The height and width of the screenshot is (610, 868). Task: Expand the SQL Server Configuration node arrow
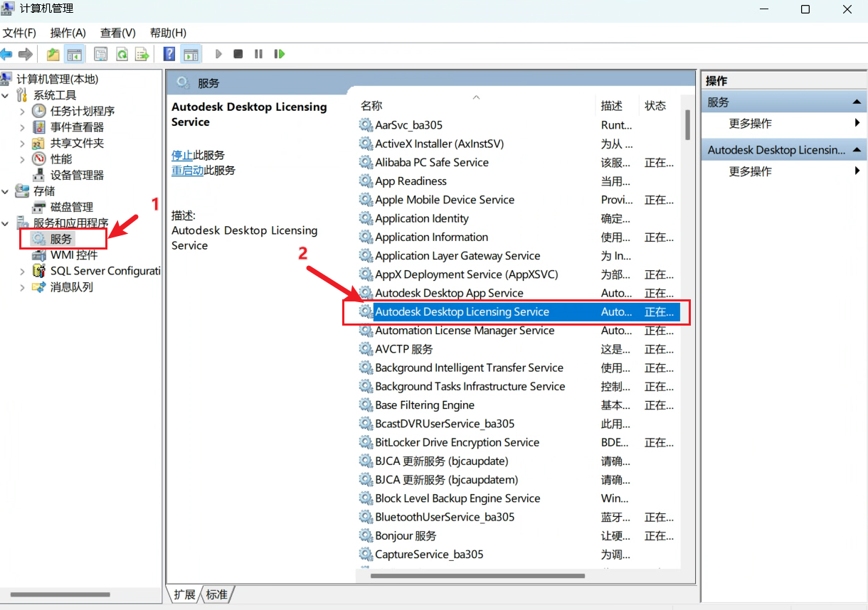(x=23, y=271)
